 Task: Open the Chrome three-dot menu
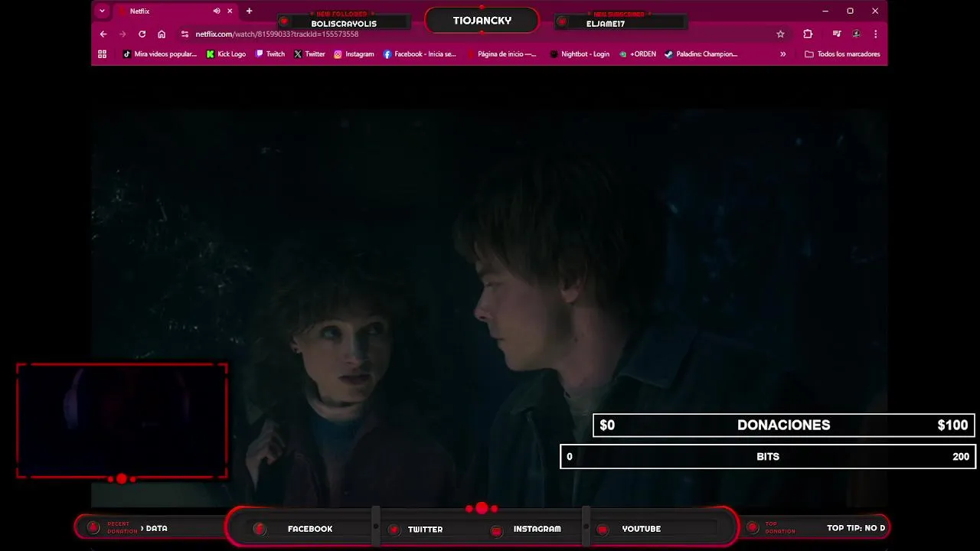pos(875,34)
